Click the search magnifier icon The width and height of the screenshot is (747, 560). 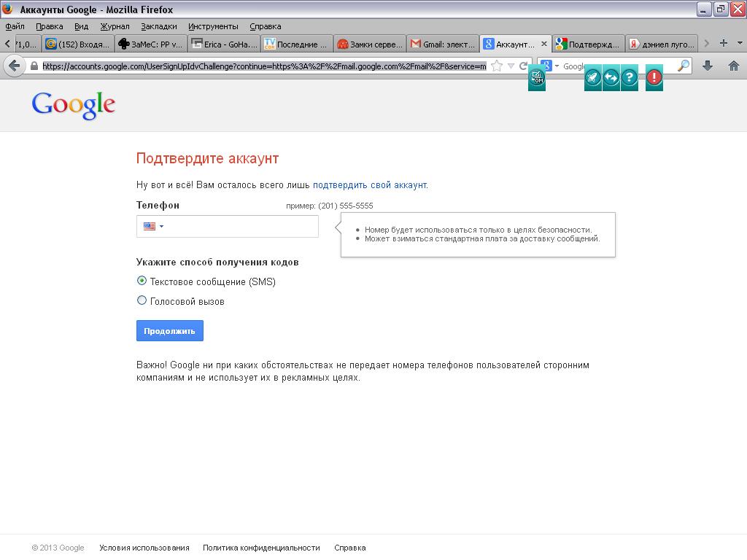683,66
